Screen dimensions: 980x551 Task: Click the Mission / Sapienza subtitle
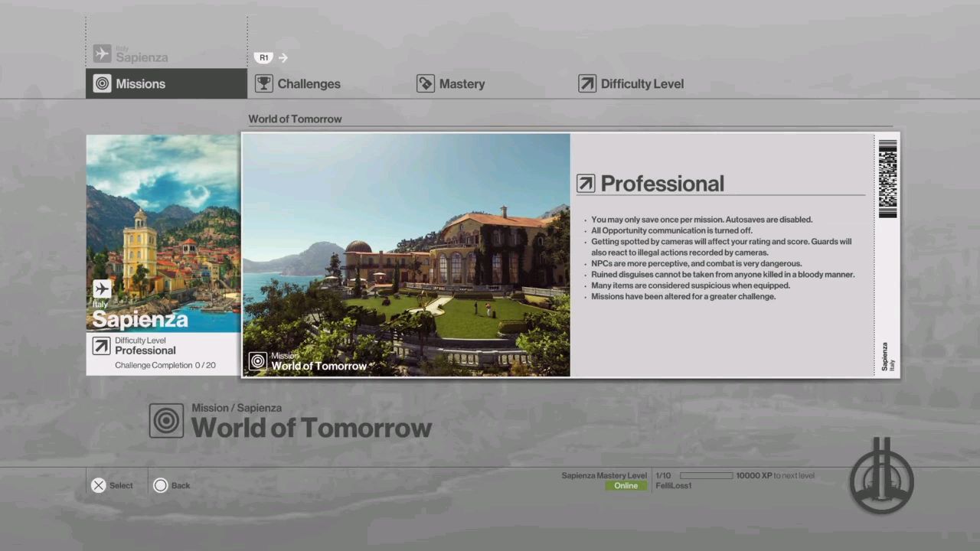237,408
